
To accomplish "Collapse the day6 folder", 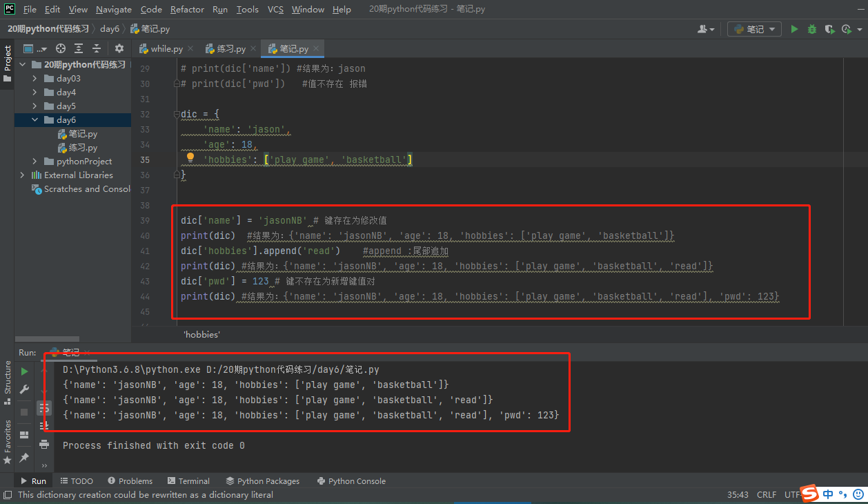I will point(34,119).
